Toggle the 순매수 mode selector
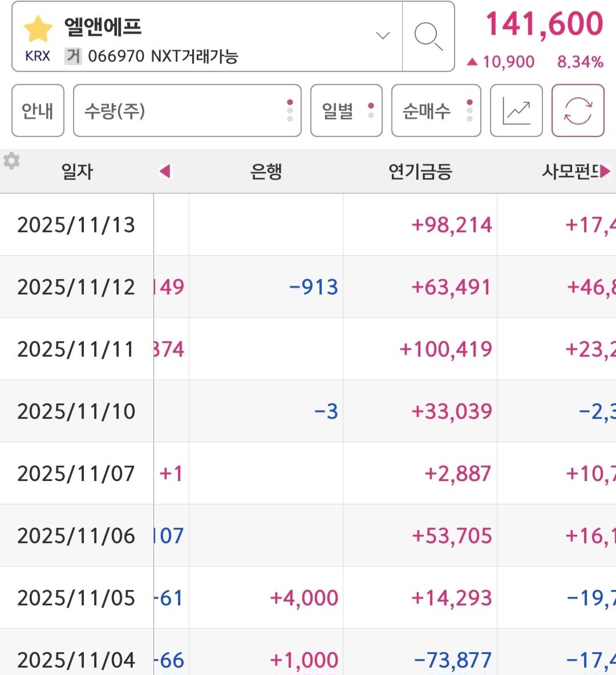 click(436, 111)
